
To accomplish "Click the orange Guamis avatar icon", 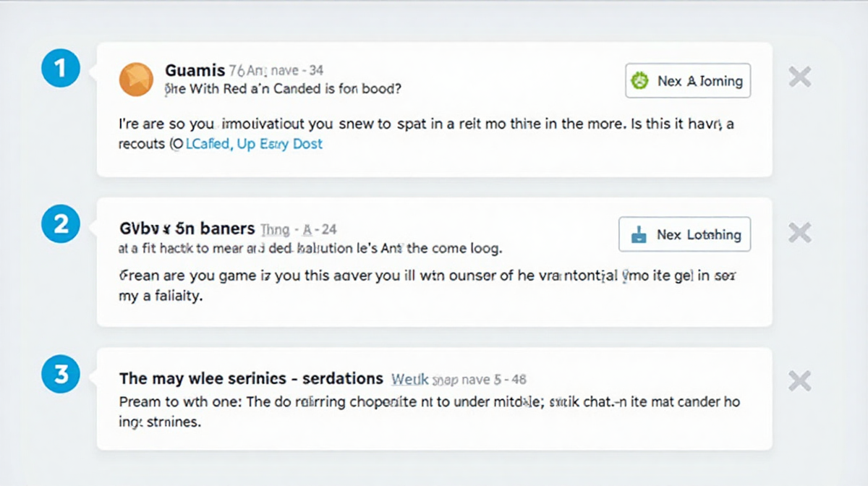I will (x=136, y=80).
